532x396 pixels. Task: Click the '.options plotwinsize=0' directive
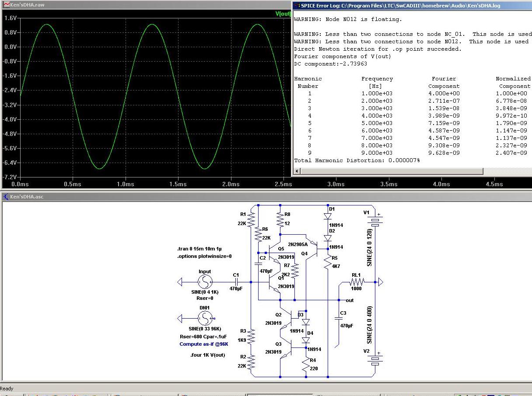204,256
